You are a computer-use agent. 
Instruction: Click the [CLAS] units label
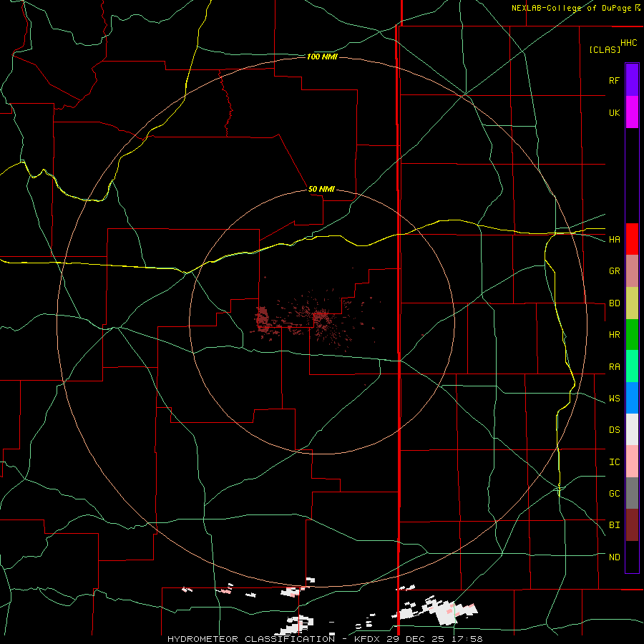[x=605, y=49]
